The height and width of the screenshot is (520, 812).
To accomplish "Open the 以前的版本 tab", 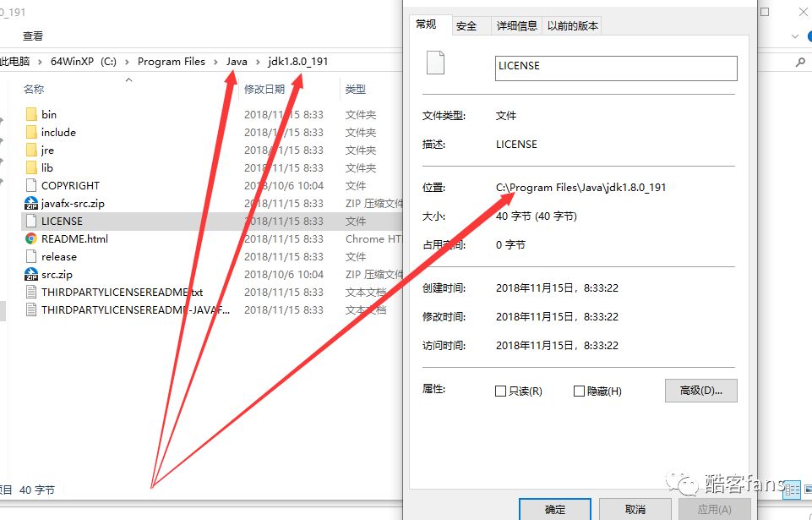I will tap(572, 26).
